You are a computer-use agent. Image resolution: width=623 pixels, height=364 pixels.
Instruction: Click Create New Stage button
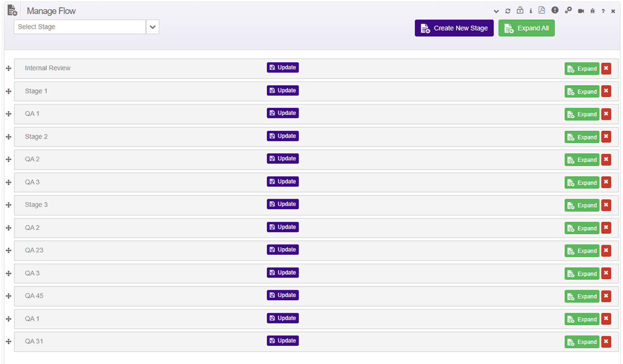click(x=454, y=28)
